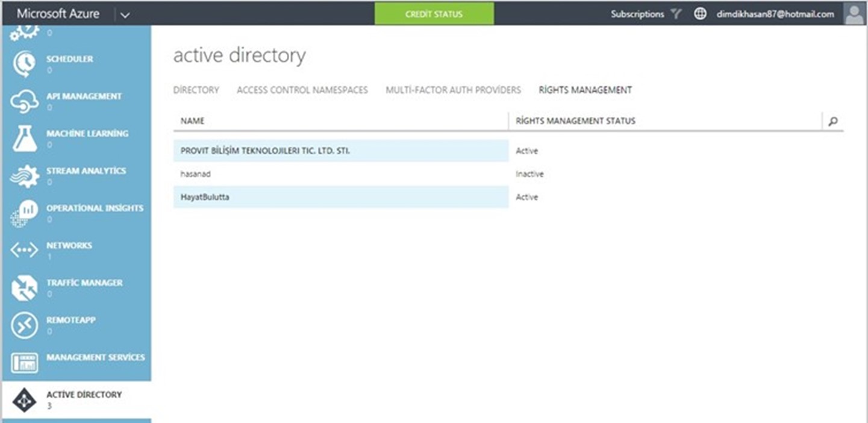The height and width of the screenshot is (423, 868).
Task: Open Management Services label in the sidebar
Action: pyautogui.click(x=96, y=358)
